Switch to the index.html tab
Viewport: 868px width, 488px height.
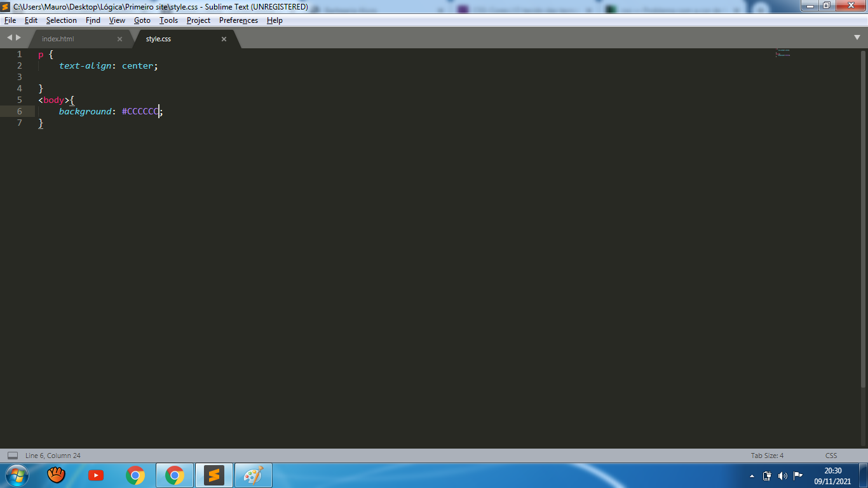point(58,39)
